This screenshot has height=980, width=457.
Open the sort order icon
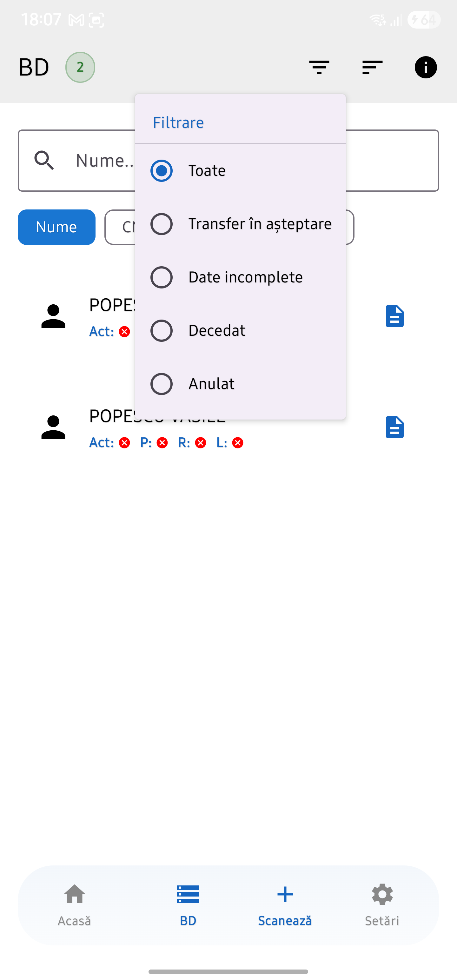pos(372,67)
